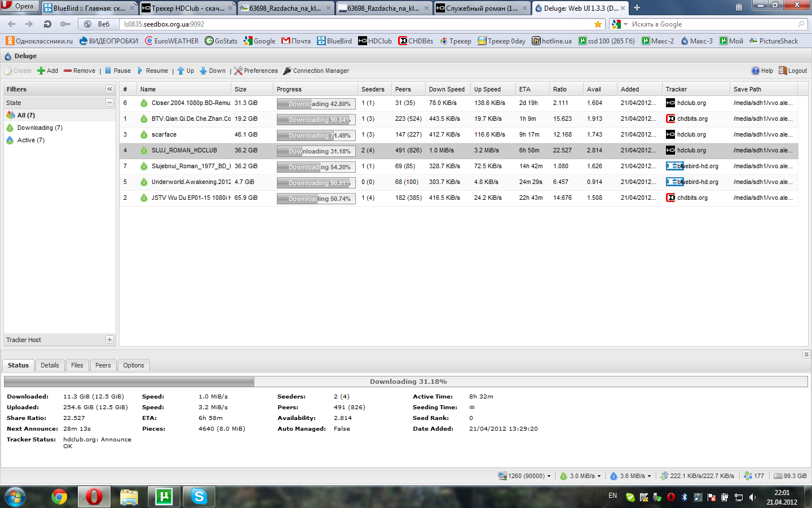Open download speed limit 3.0 MiB/s dropdown
This screenshot has width=812, height=508.
[580, 476]
